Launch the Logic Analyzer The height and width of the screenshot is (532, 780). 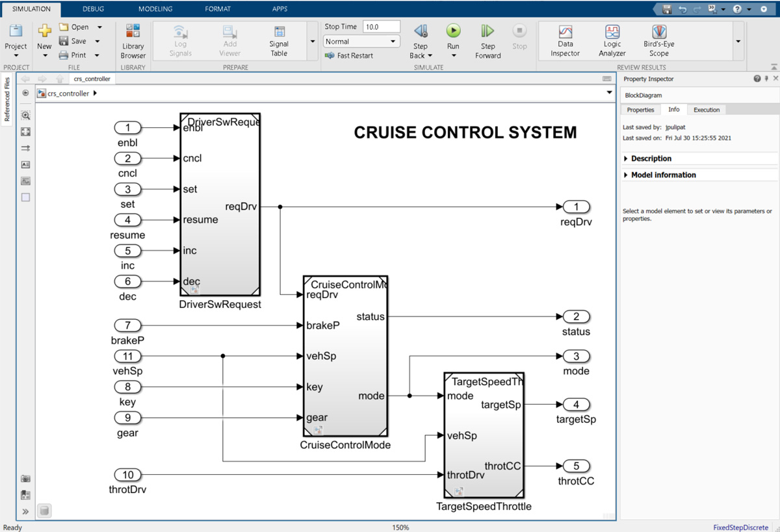click(612, 40)
